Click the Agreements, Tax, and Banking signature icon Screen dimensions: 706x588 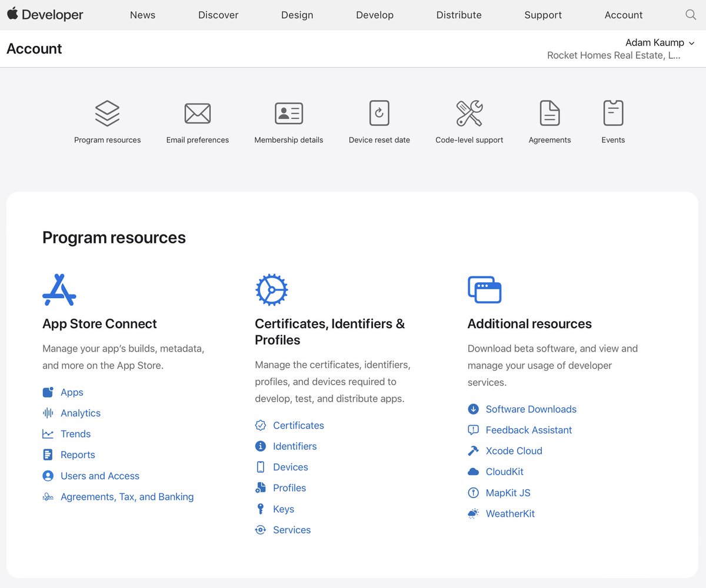[48, 497]
